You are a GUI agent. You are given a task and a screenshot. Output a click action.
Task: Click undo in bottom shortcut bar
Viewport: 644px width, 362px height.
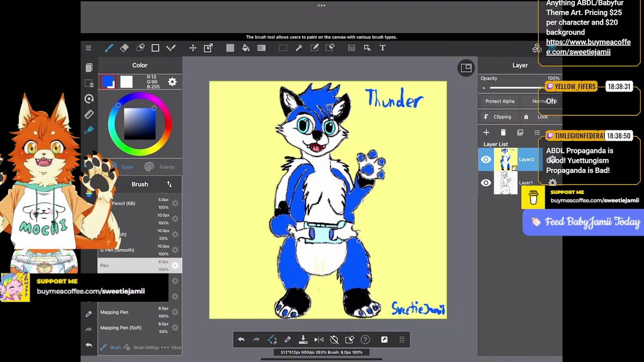pos(241,340)
